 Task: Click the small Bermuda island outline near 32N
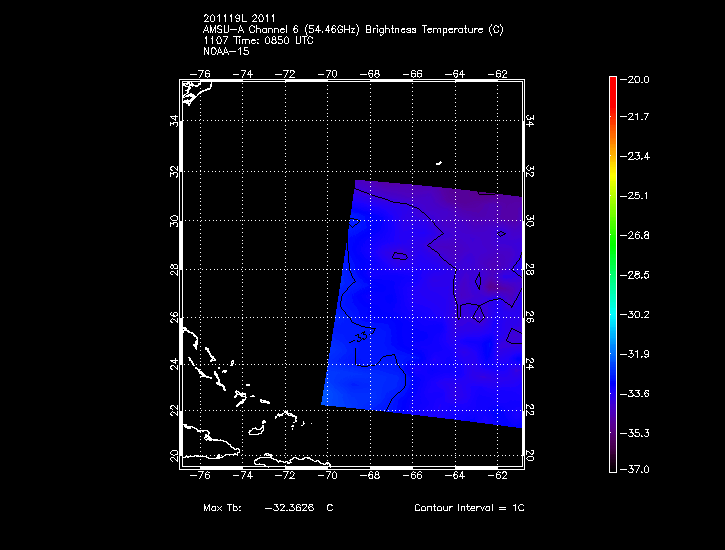(x=439, y=163)
